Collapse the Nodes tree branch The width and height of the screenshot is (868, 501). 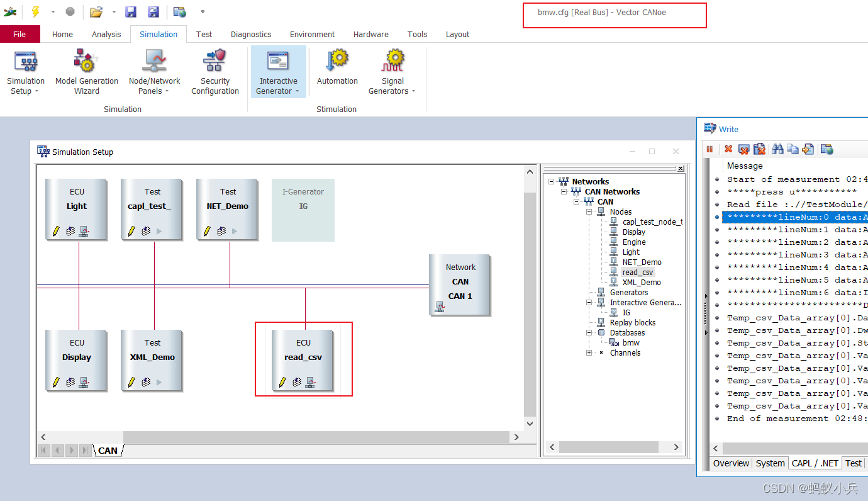(x=590, y=212)
